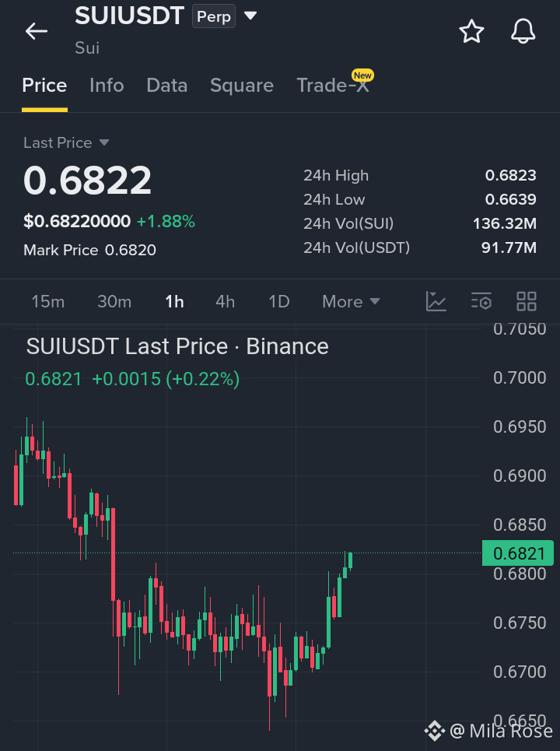The width and height of the screenshot is (560, 751).
Task: Tap the 0.7000 price axis label
Action: tap(520, 378)
